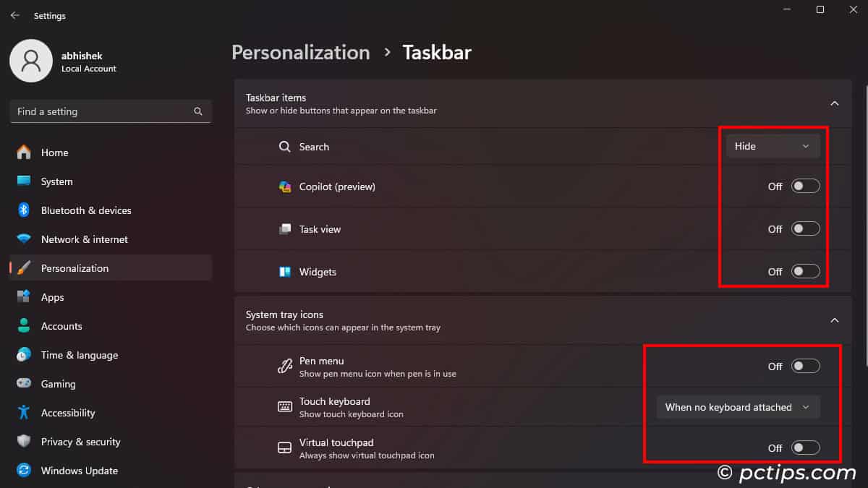
Task: Collapse the Taskbar items section
Action: 834,103
